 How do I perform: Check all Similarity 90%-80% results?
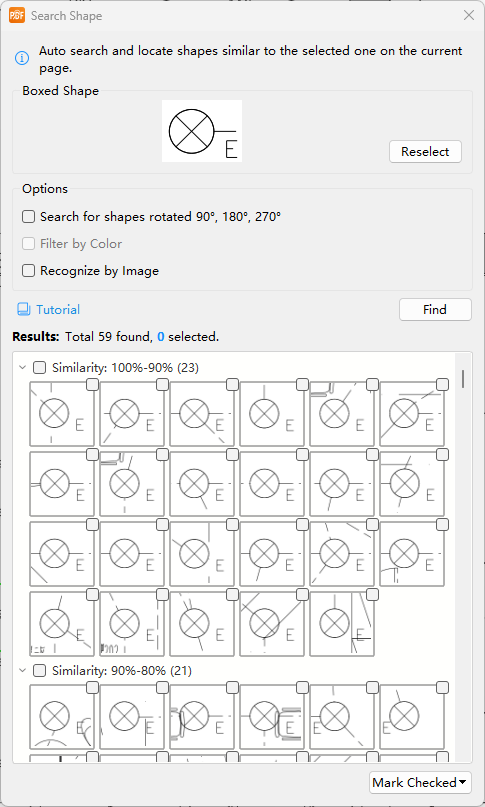pos(39,671)
